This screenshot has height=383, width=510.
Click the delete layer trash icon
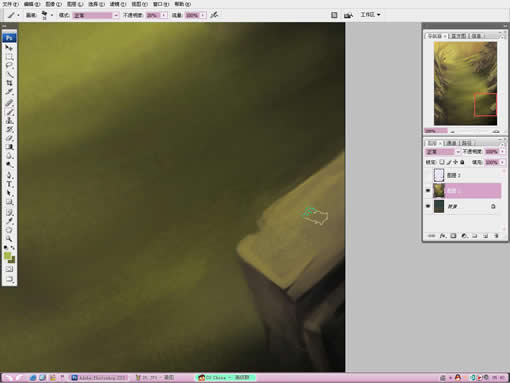[x=496, y=236]
